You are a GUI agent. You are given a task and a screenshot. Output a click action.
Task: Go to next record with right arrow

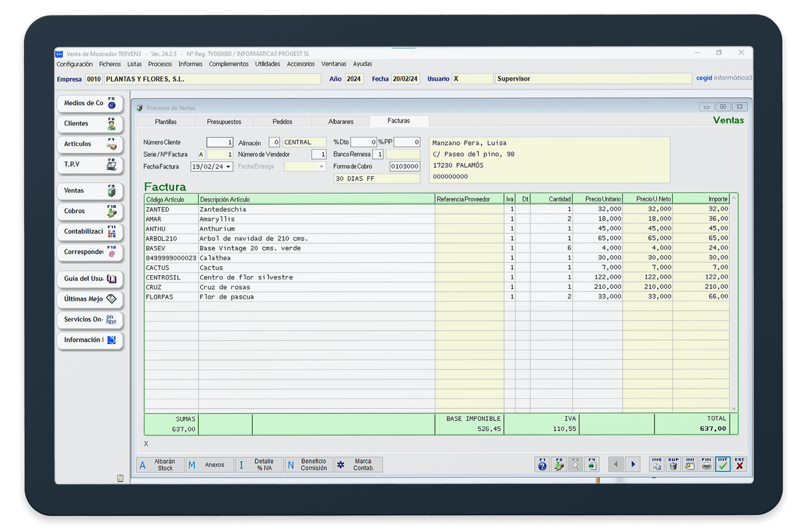pyautogui.click(x=633, y=464)
